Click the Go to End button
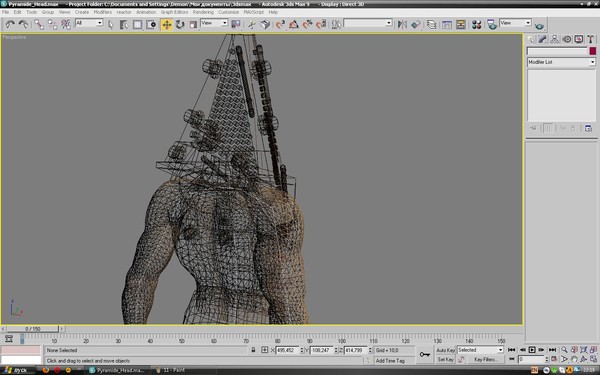This screenshot has width=600, height=375. tap(552, 350)
